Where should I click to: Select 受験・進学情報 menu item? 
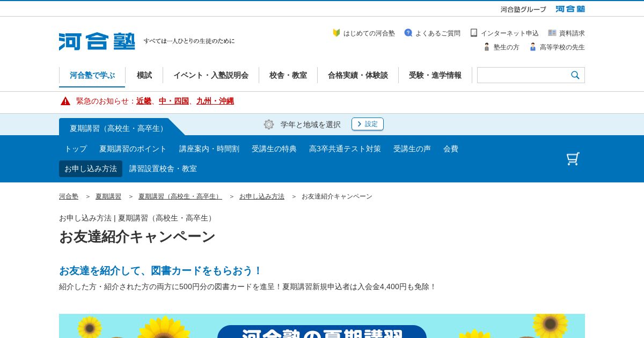click(435, 75)
